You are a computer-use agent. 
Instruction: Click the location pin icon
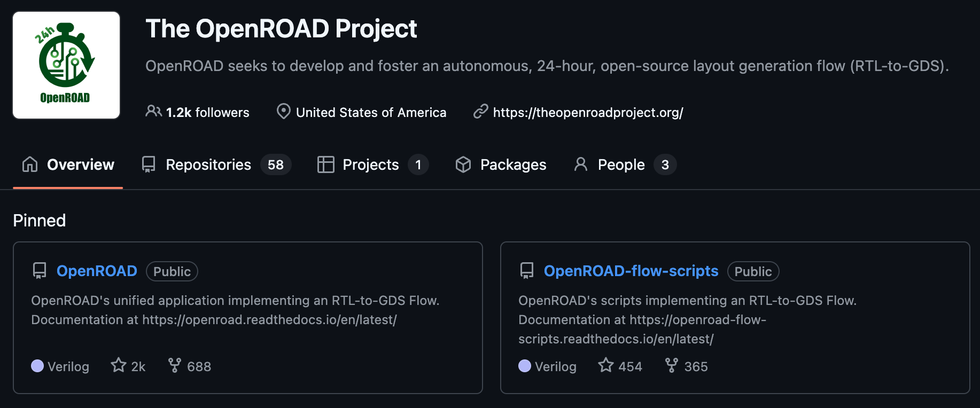(x=284, y=112)
